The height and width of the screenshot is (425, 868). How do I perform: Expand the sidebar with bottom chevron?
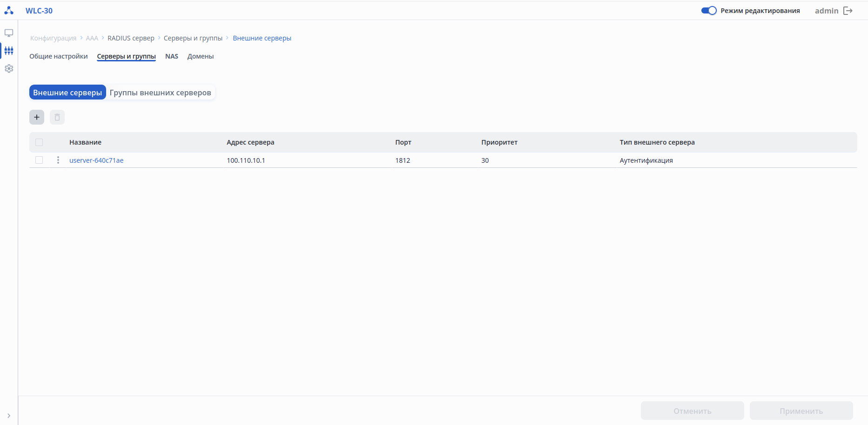point(9,416)
